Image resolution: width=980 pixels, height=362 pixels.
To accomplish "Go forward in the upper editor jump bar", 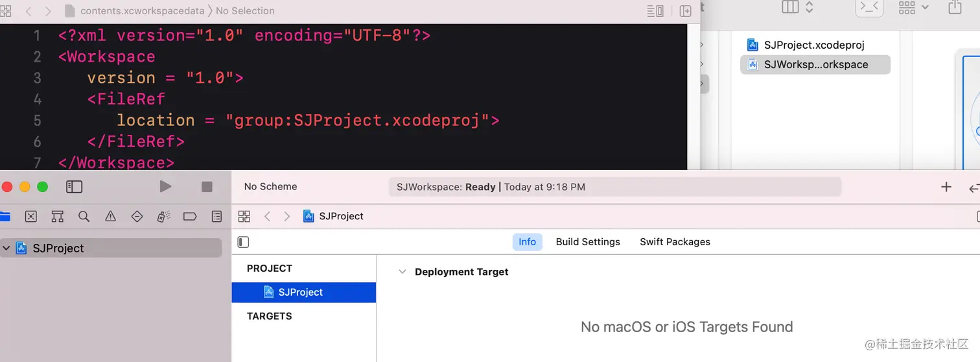I will 48,11.
